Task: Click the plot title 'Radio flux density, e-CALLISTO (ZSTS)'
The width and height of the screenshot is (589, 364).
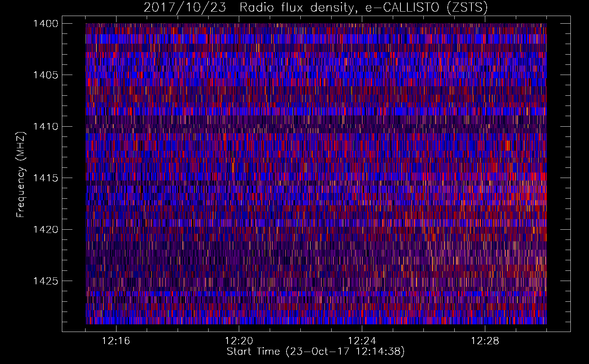Action: [x=363, y=8]
